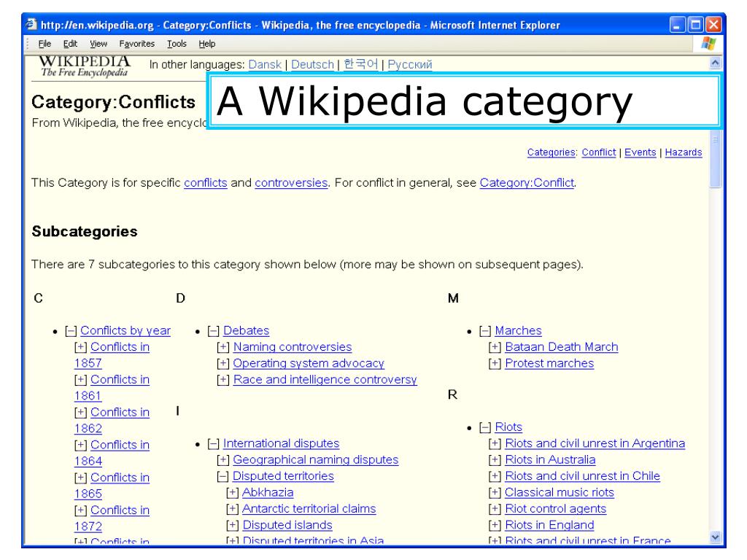747x560 pixels.
Task: Open the Edit menu
Action: coord(70,44)
